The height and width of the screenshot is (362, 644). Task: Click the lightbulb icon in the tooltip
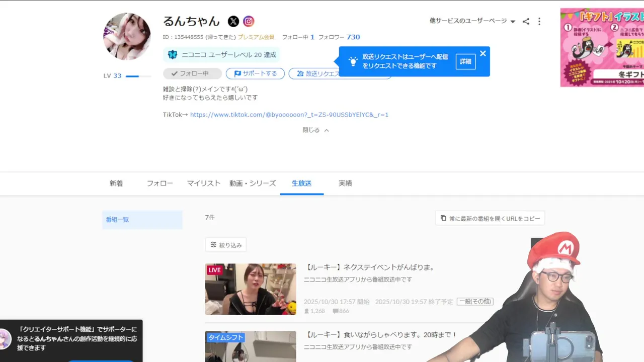coord(353,61)
